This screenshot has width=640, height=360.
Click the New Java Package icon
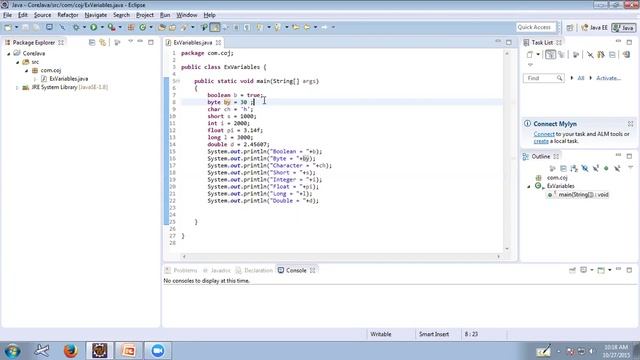tap(131, 27)
